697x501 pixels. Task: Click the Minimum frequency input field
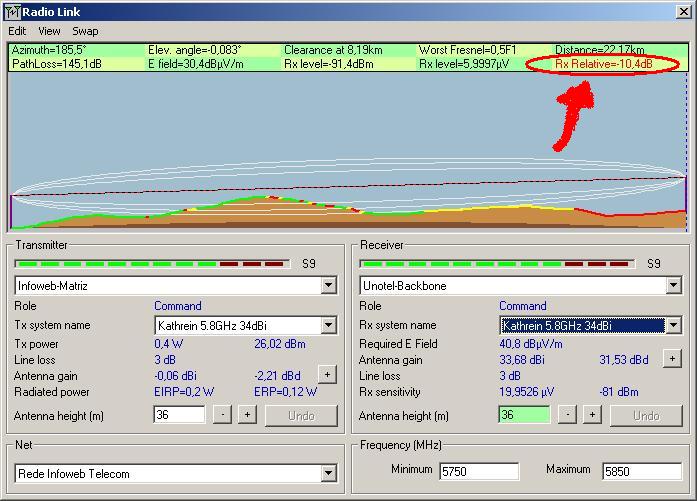pos(478,471)
